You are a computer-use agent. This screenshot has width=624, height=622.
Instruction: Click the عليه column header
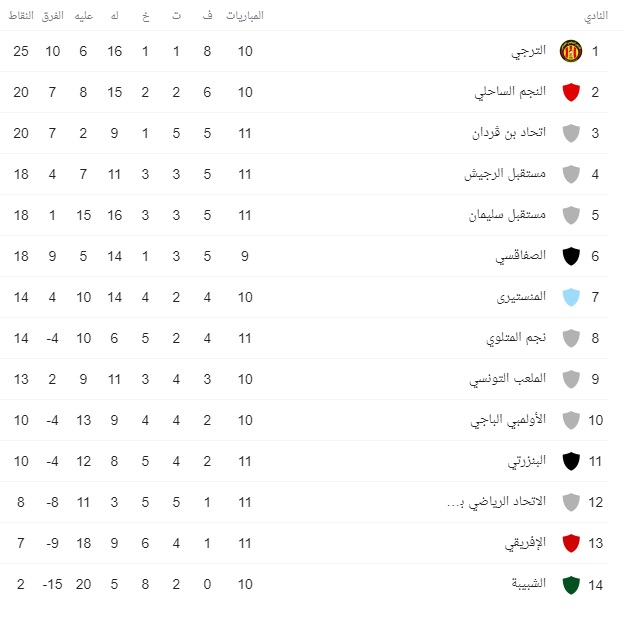point(84,16)
